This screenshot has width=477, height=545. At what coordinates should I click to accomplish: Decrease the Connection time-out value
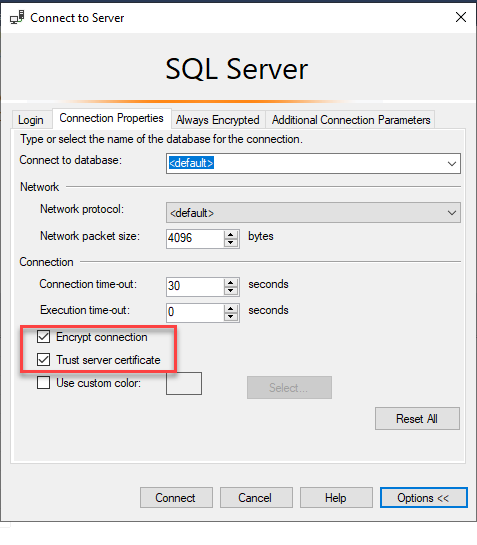[x=231, y=291]
